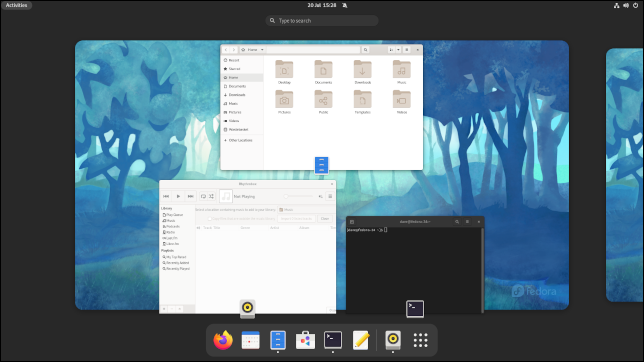Open the volume indicator in top bar
Screen dimensions: 644x362
pos(626,5)
